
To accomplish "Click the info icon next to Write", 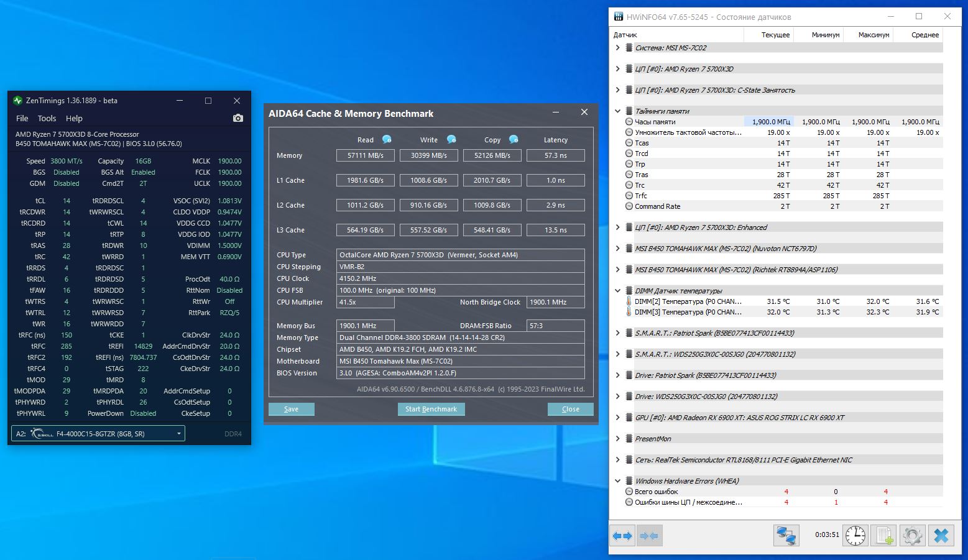I will tap(451, 139).
